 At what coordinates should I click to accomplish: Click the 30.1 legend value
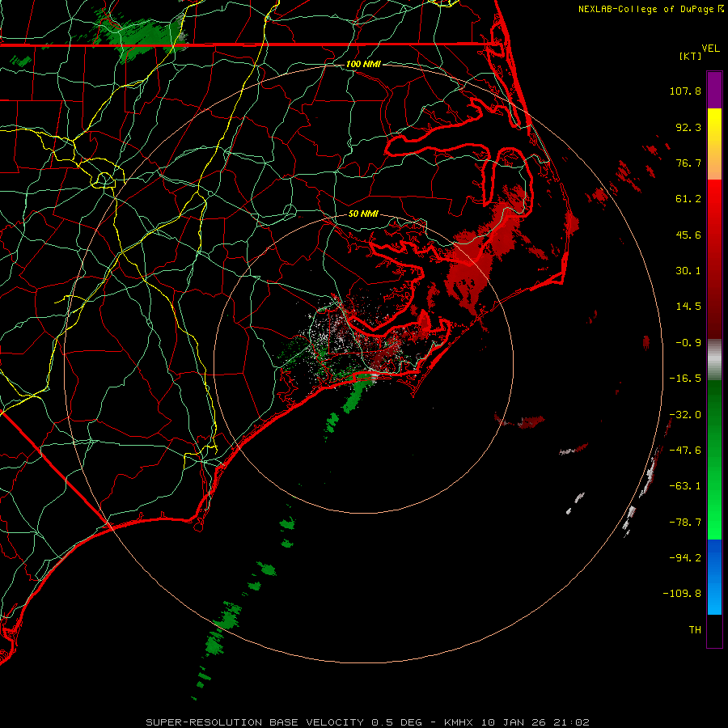[688, 271]
